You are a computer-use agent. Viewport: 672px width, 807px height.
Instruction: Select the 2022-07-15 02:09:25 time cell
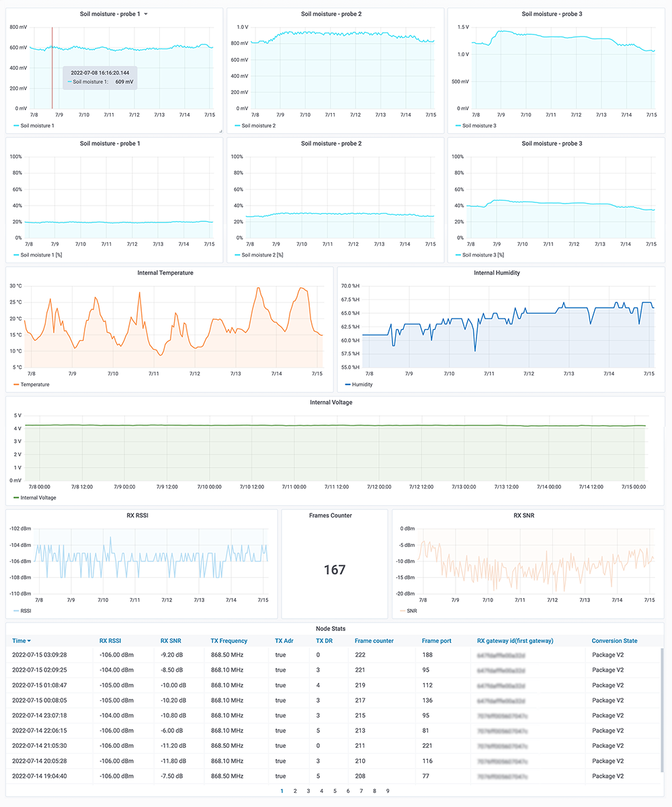coord(49,671)
